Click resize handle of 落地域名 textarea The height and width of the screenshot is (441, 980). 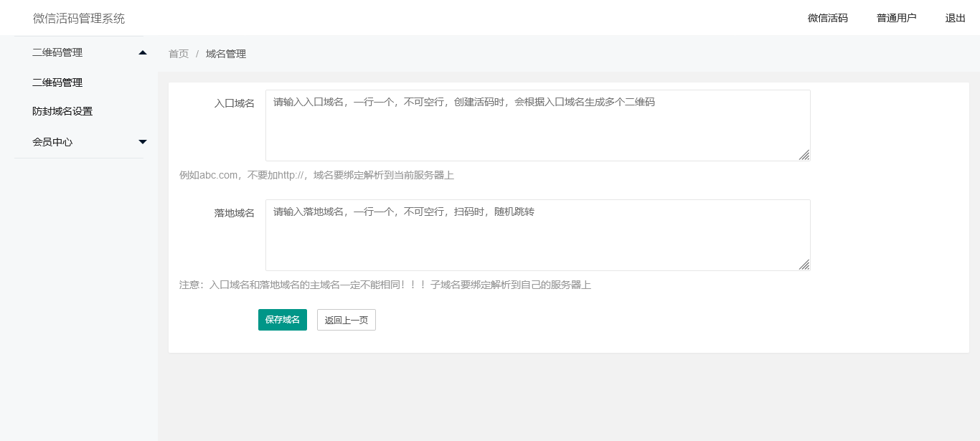(804, 265)
